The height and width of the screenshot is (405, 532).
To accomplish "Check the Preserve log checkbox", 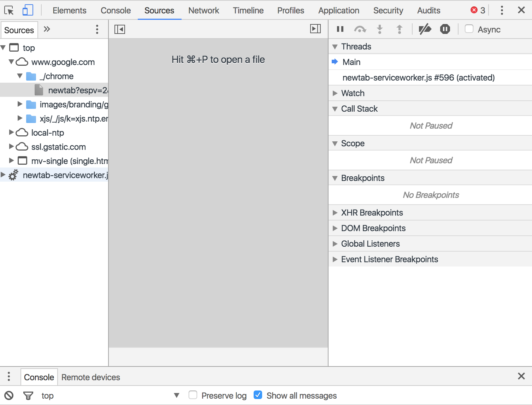I will pos(193,395).
